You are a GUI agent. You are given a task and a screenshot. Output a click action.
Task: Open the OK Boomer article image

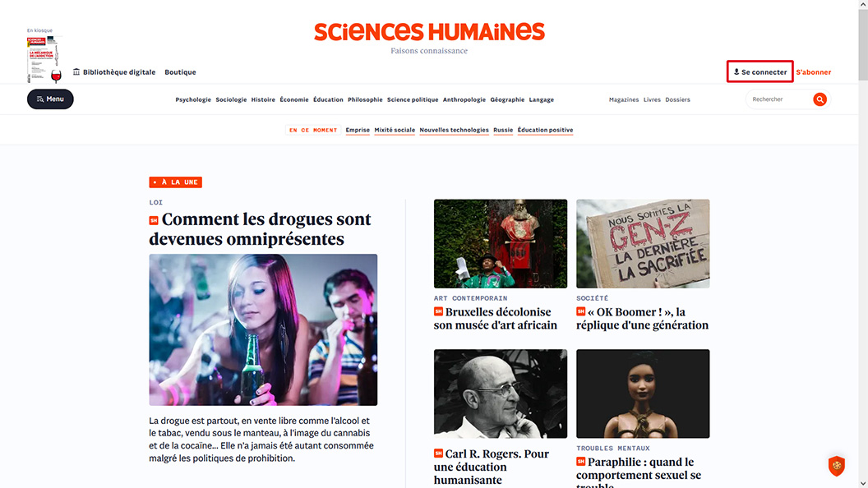click(x=643, y=243)
